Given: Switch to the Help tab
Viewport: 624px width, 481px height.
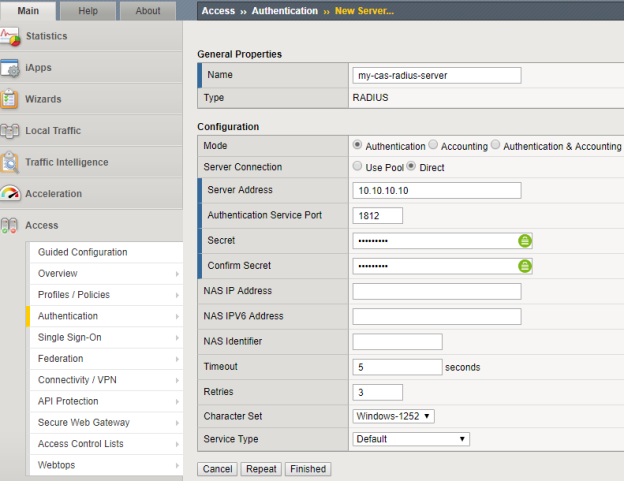Looking at the screenshot, I should [x=88, y=11].
